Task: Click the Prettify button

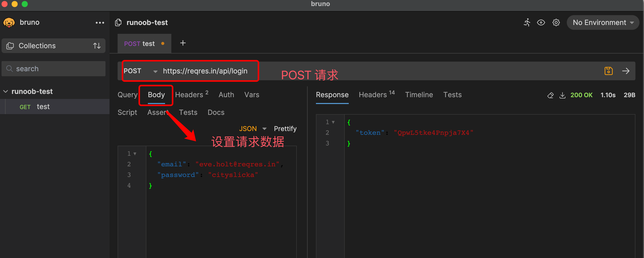Action: click(285, 129)
